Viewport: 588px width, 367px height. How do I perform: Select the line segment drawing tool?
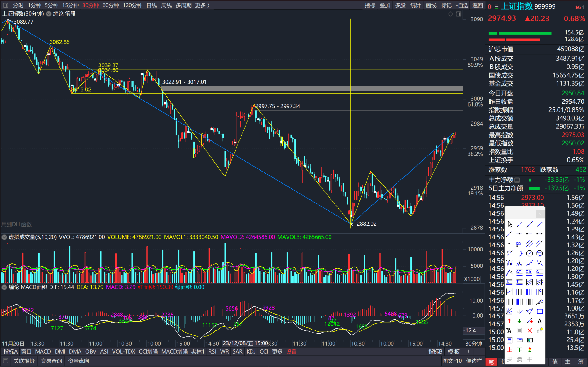tap(519, 224)
